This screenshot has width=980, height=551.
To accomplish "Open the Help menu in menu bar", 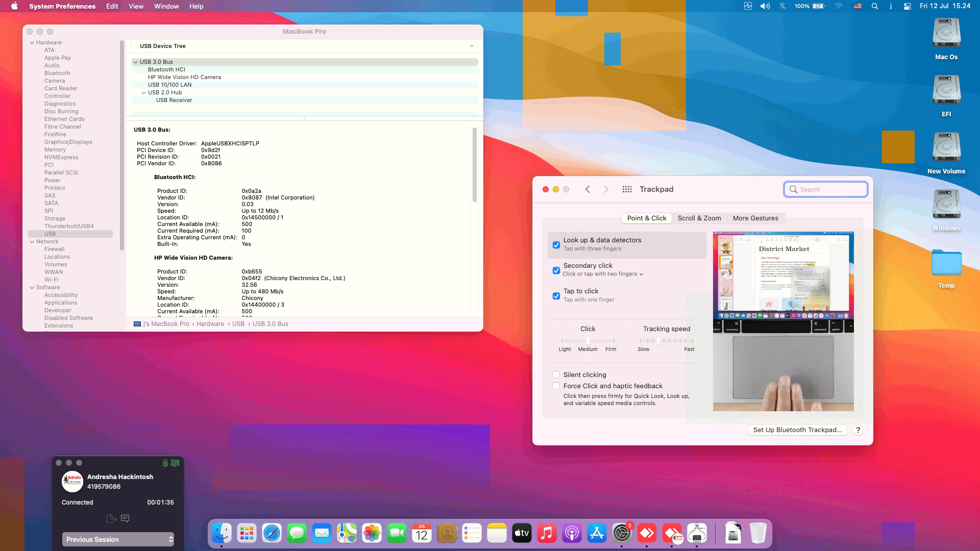I will [x=196, y=6].
